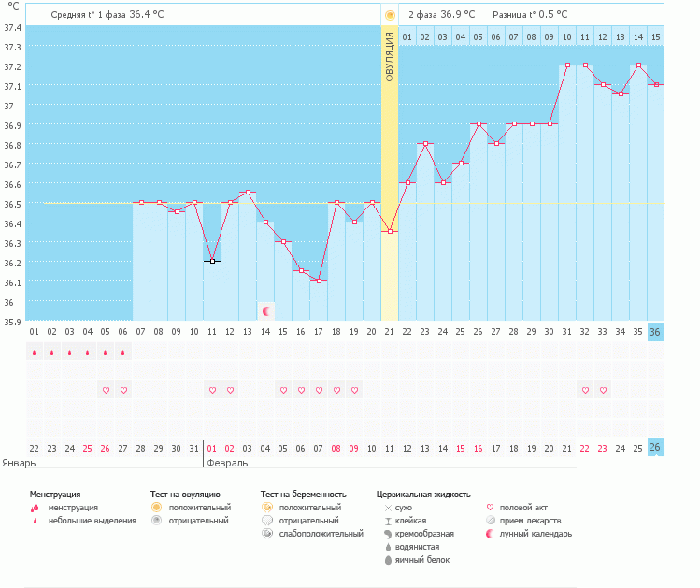Click the 2 фаза 36.9 °C text

click(x=441, y=15)
